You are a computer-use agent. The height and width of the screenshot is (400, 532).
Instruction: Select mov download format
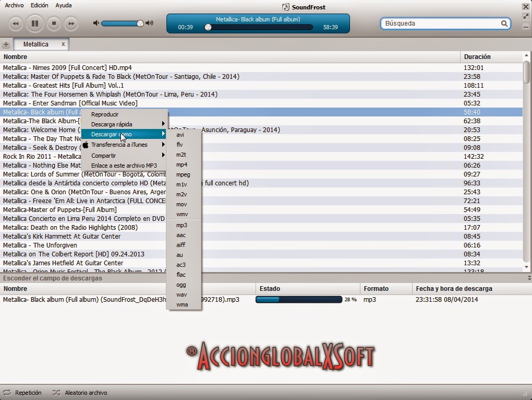(x=184, y=204)
